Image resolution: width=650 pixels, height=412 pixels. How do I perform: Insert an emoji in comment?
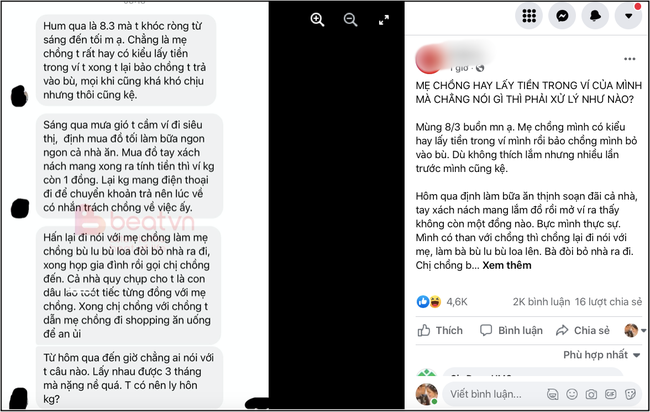[x=572, y=394]
